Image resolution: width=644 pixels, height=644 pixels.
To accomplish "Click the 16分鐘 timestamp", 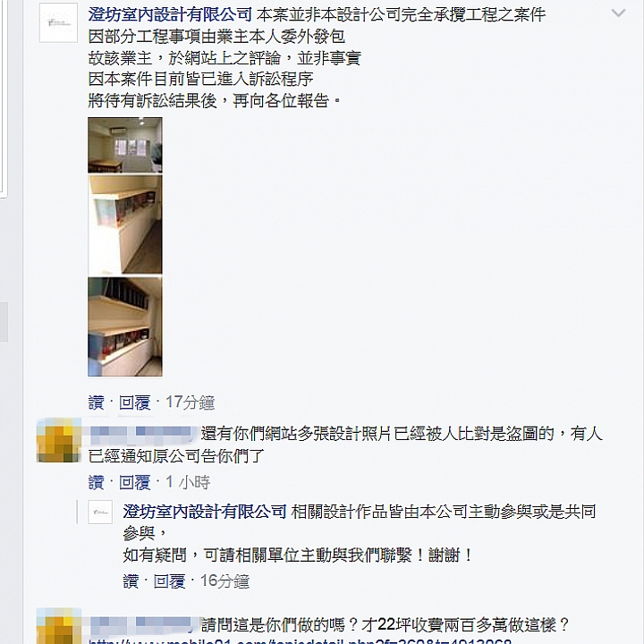I will coord(225,581).
